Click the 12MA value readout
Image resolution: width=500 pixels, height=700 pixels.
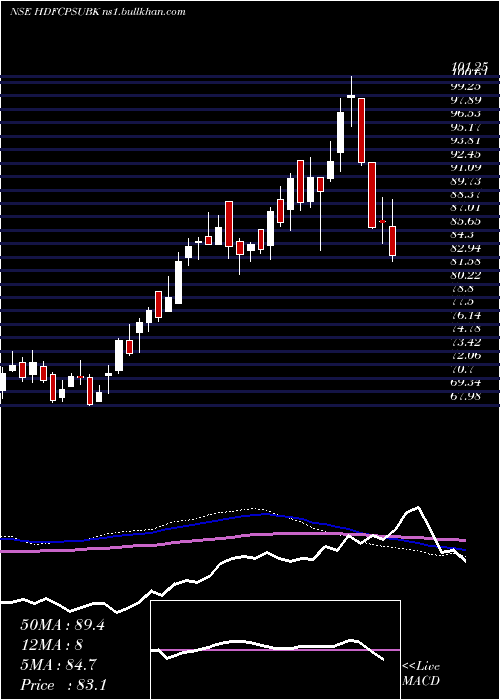coord(51,645)
